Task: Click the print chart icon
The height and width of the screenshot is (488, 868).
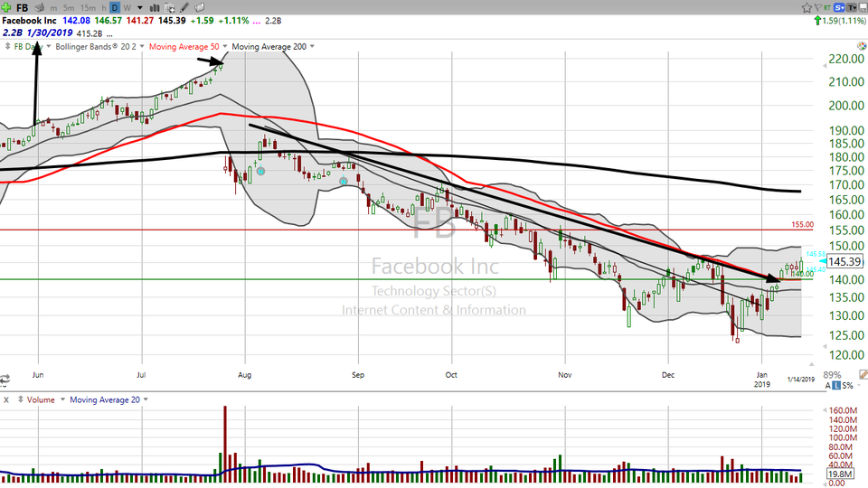Action: coord(39,8)
